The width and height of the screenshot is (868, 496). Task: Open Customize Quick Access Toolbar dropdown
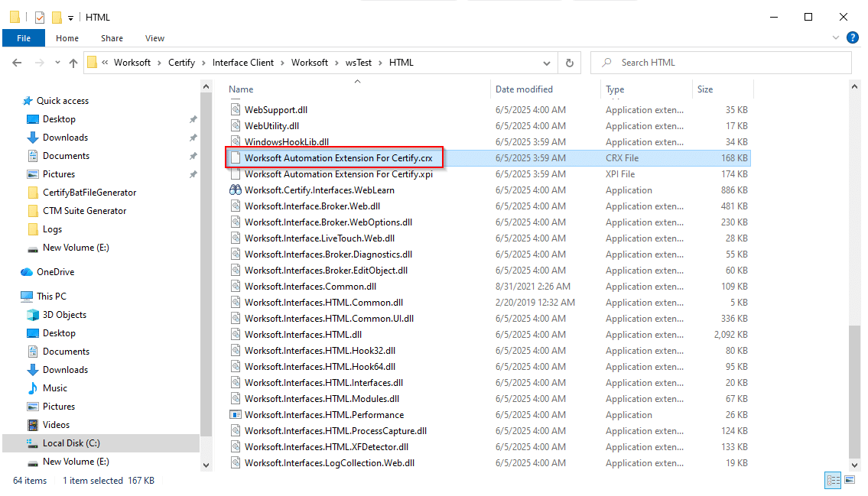[71, 18]
